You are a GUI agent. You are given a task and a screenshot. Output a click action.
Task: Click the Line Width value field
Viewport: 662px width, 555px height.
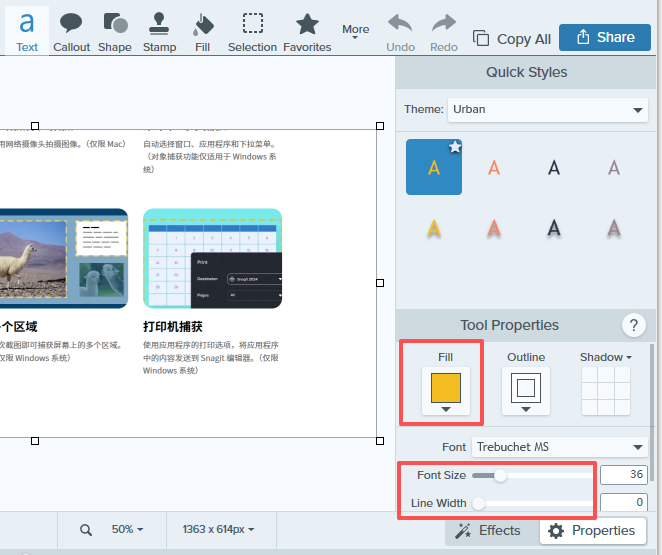click(624, 502)
